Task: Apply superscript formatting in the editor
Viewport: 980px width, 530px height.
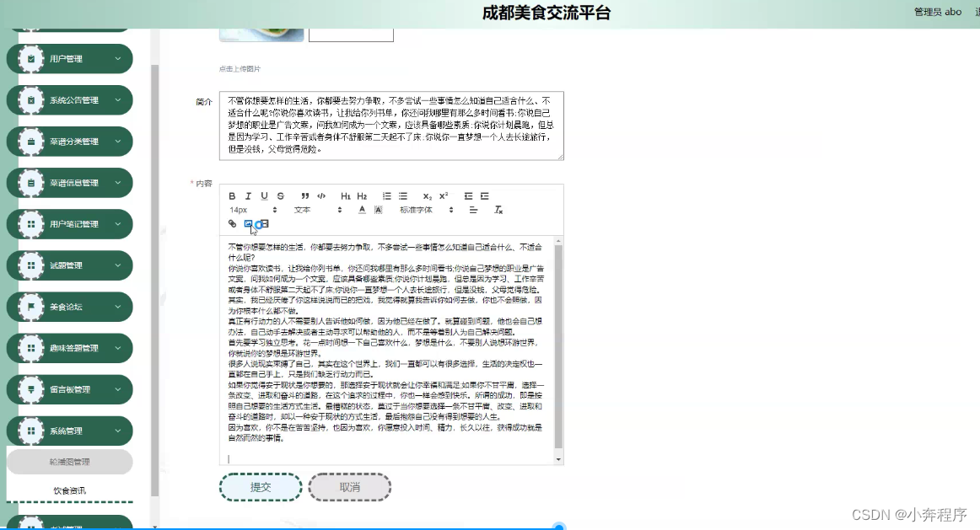Action: (444, 196)
